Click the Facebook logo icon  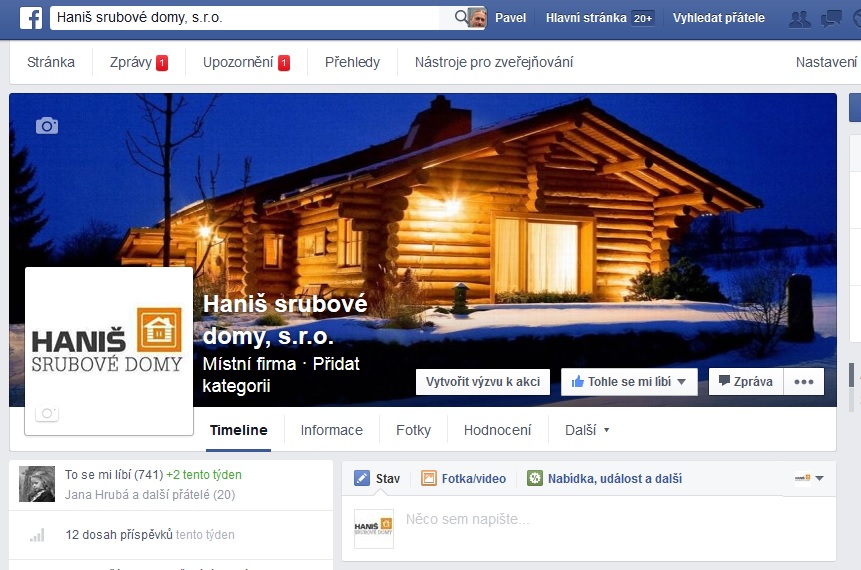[x=31, y=18]
